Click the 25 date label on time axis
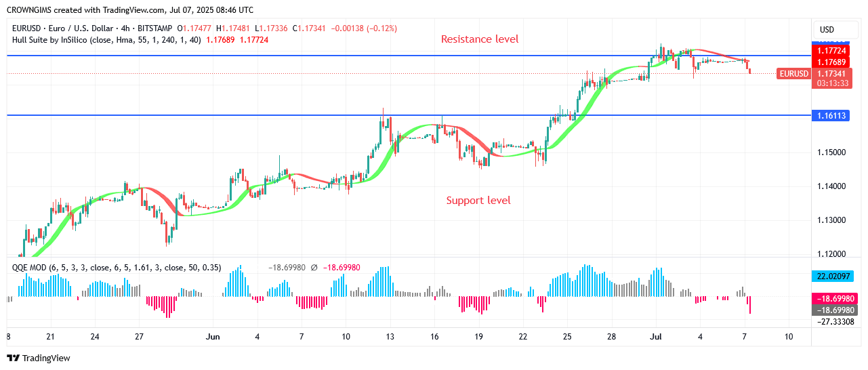This screenshot has width=868, height=370. point(567,337)
